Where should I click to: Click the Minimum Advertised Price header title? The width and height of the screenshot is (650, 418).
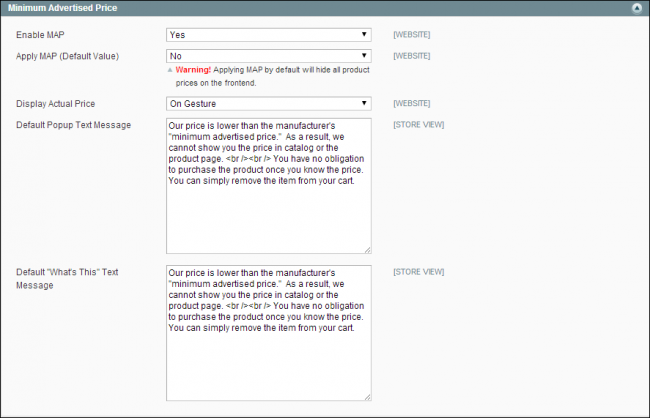coord(63,8)
